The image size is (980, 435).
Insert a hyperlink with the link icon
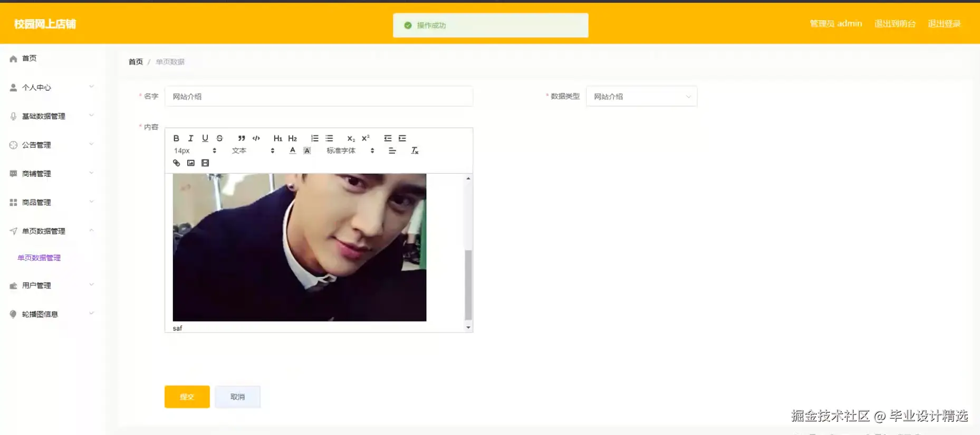[x=176, y=163]
